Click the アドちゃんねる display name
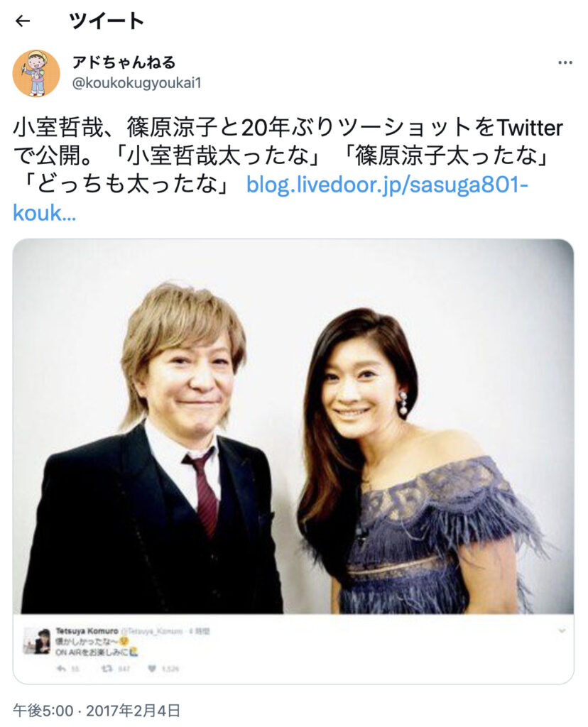 click(124, 62)
